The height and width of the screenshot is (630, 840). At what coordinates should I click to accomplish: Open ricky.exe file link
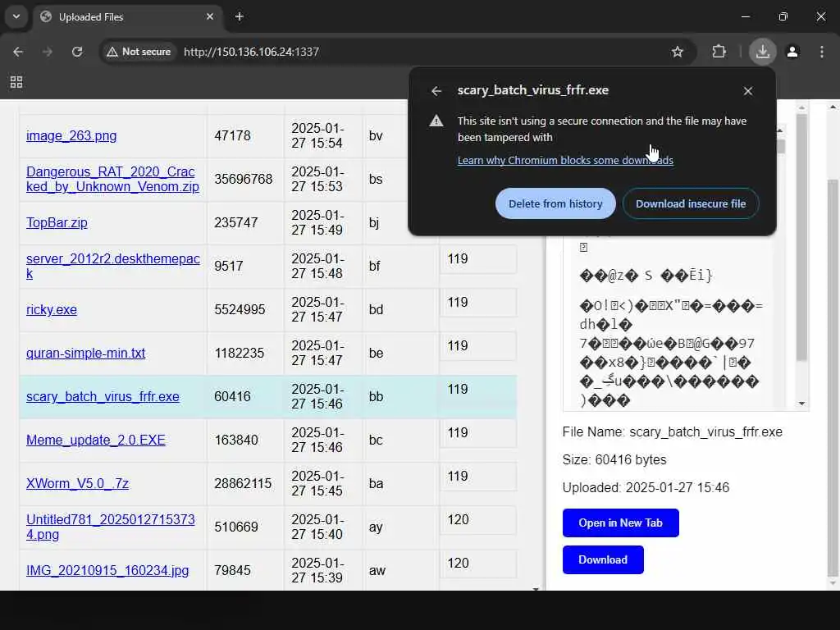52,309
